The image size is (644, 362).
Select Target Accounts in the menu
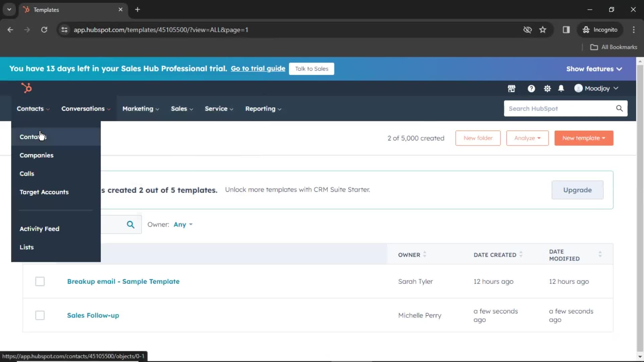(x=56, y=192)
